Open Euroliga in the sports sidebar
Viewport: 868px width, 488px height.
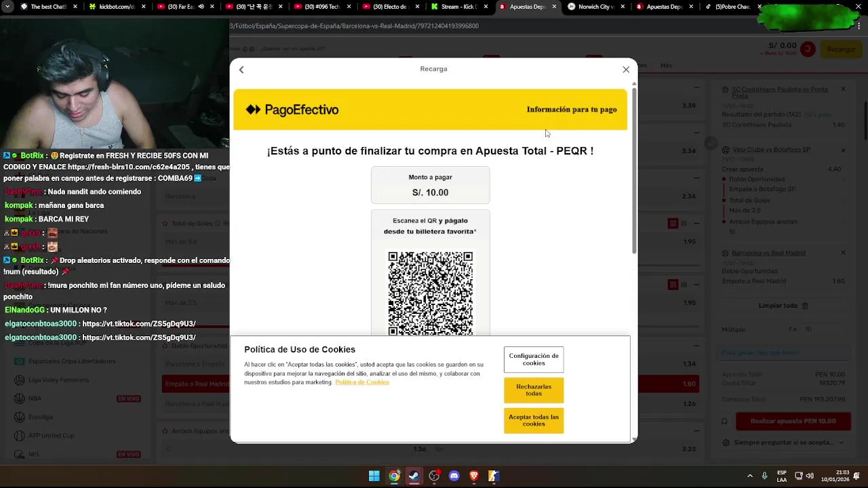[41, 417]
